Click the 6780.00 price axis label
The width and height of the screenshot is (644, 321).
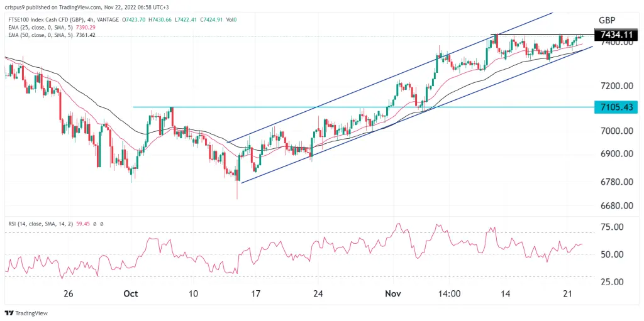click(616, 182)
